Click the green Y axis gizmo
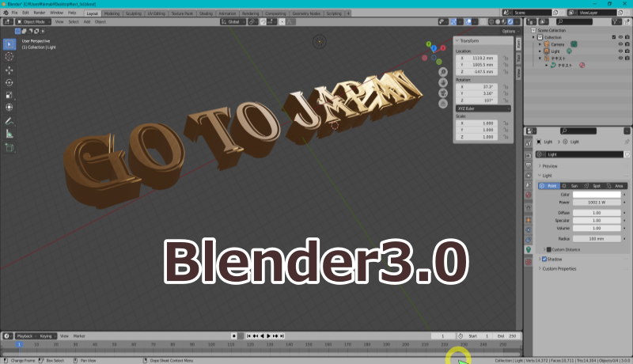This screenshot has height=364, width=633. (x=429, y=44)
